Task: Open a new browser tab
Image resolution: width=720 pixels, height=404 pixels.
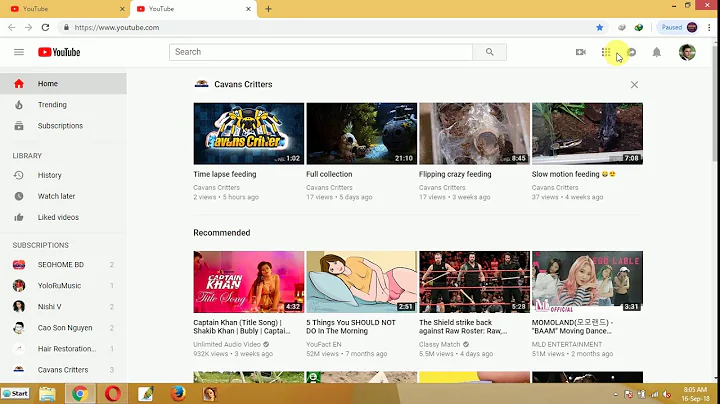Action: click(268, 9)
